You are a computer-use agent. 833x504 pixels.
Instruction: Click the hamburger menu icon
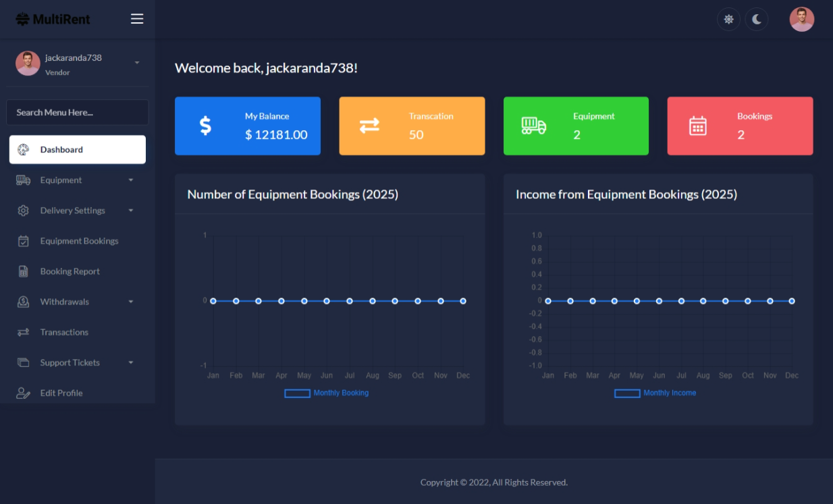pyautogui.click(x=137, y=19)
